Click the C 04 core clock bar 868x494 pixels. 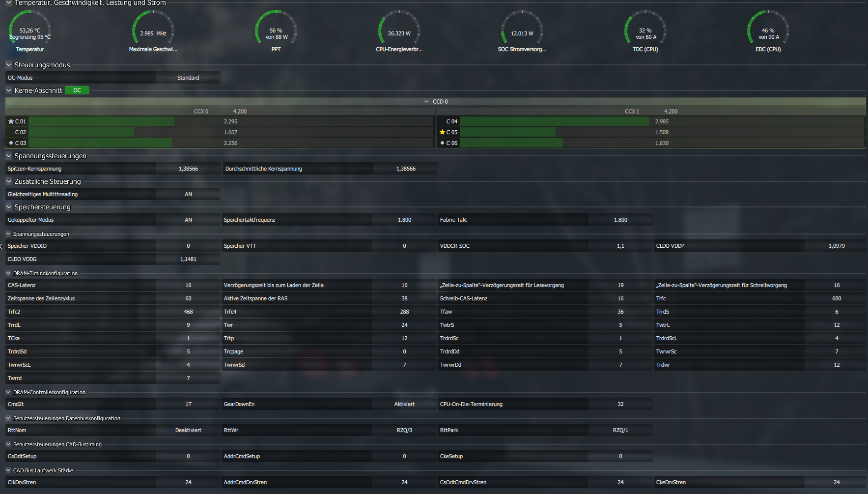click(662, 121)
